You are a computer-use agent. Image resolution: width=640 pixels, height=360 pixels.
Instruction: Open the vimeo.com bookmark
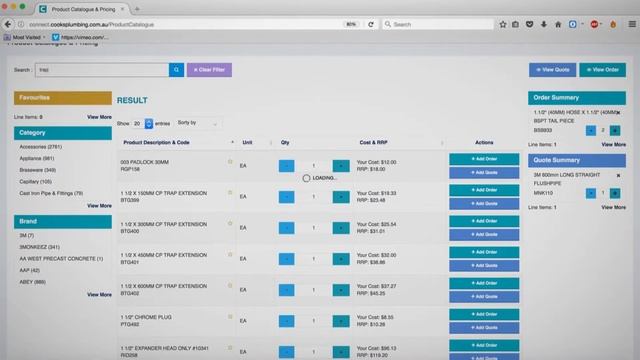coord(80,37)
